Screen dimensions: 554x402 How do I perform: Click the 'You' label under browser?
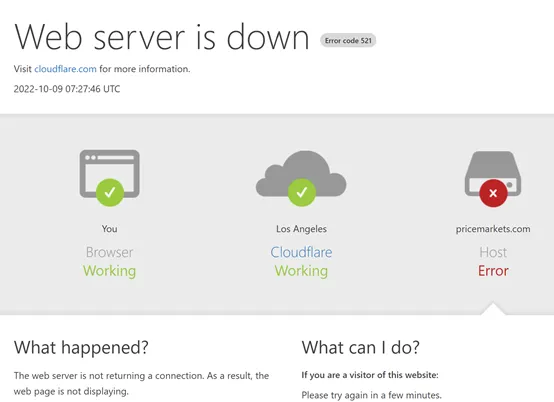click(x=110, y=229)
